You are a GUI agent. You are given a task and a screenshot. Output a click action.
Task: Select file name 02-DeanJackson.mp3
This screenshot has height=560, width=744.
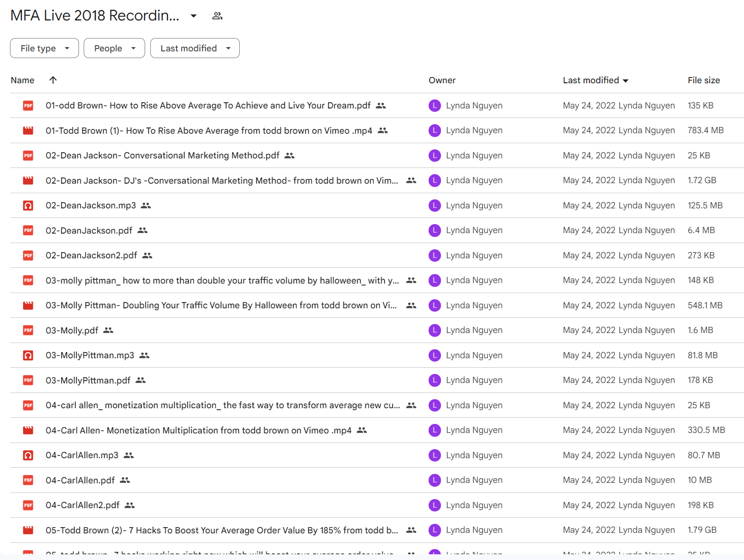91,206
